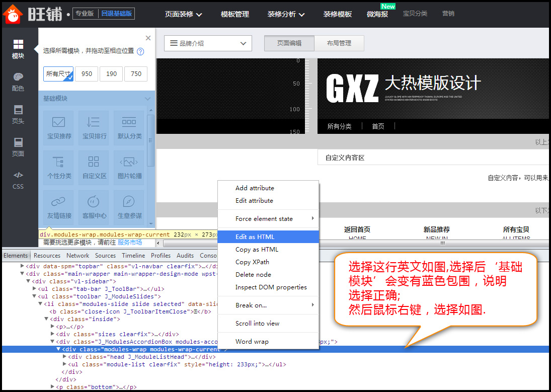
Task: Select the 图片轮播 module icon
Action: (x=129, y=168)
